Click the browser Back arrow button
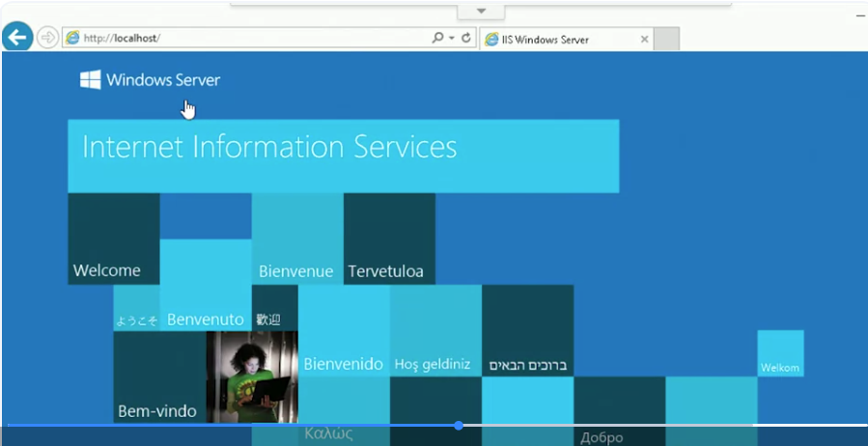The width and height of the screenshot is (868, 446). 17,37
